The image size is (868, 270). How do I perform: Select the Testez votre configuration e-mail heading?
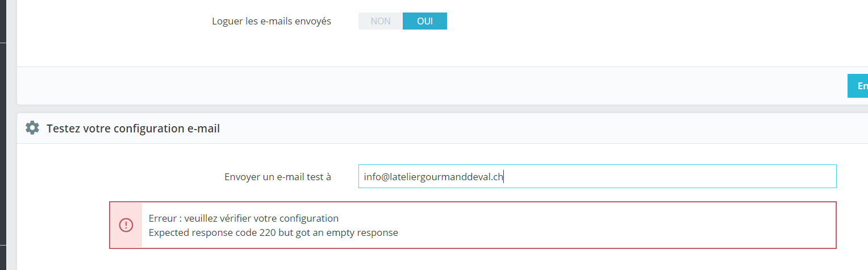[133, 128]
